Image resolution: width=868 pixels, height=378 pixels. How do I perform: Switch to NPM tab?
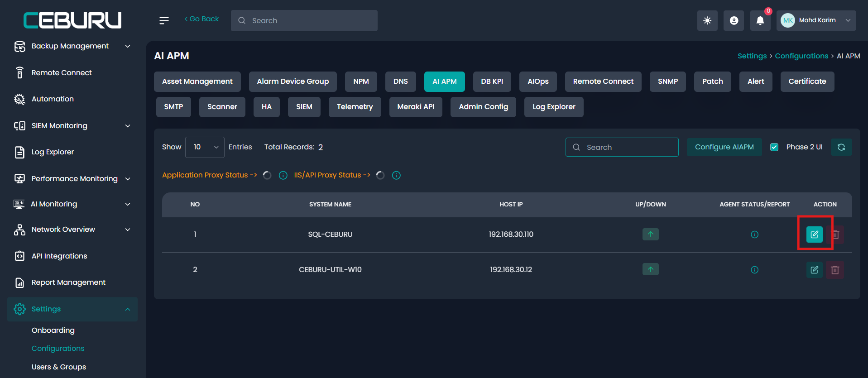click(x=361, y=81)
